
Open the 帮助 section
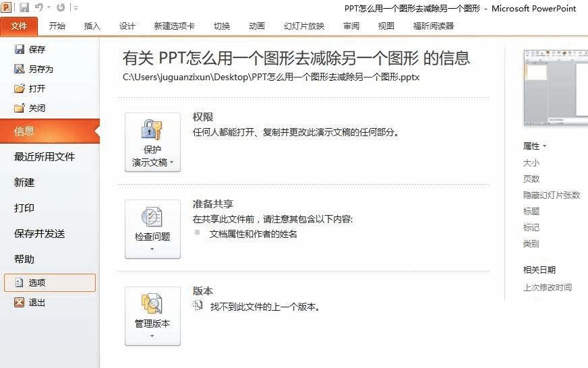(x=24, y=259)
